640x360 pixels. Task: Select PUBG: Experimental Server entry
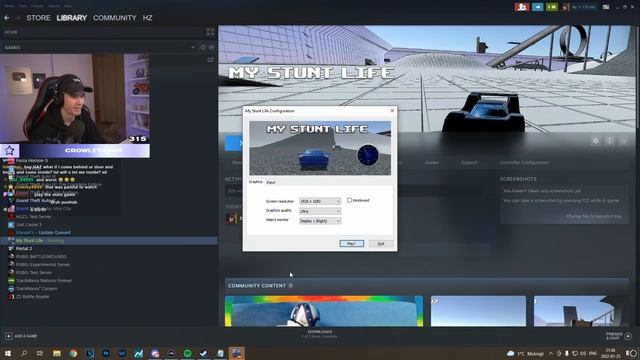pos(43,264)
